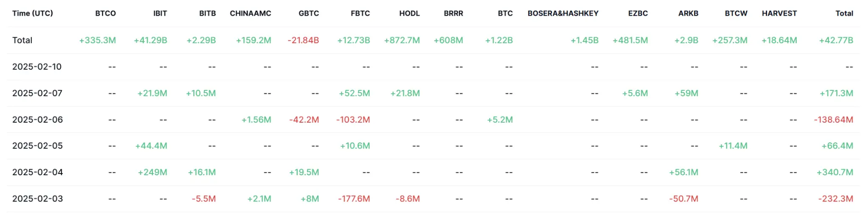Image resolution: width=868 pixels, height=213 pixels.
Task: Select the +59M ARKB cell
Action: [x=686, y=93]
